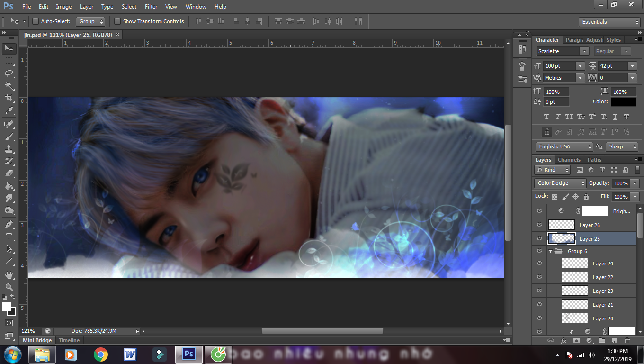Switch to the Paths tab
Viewport: 644px width, 364px height.
point(594,160)
